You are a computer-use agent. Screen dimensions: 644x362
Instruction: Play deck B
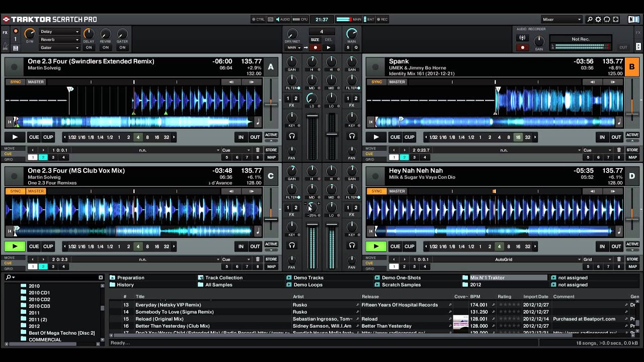point(376,137)
